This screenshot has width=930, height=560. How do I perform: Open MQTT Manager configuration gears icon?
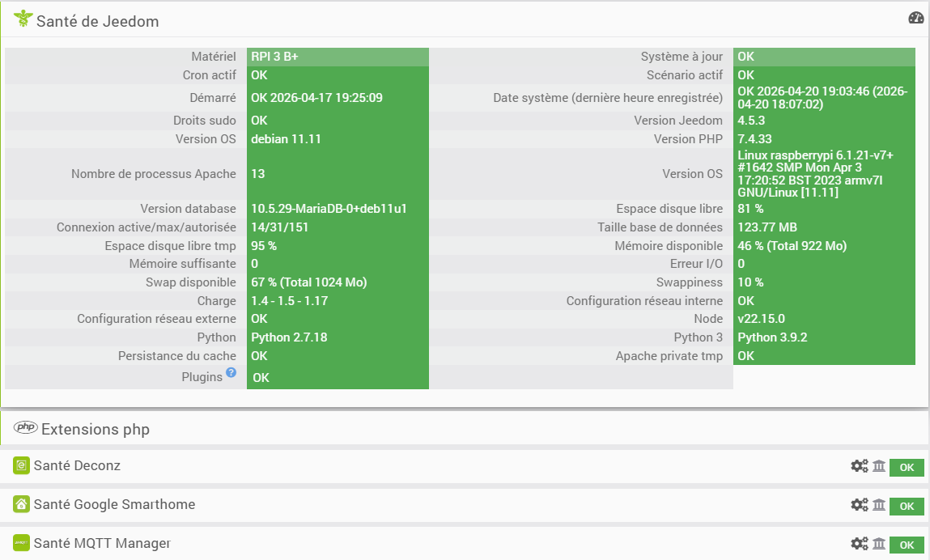pos(859,544)
